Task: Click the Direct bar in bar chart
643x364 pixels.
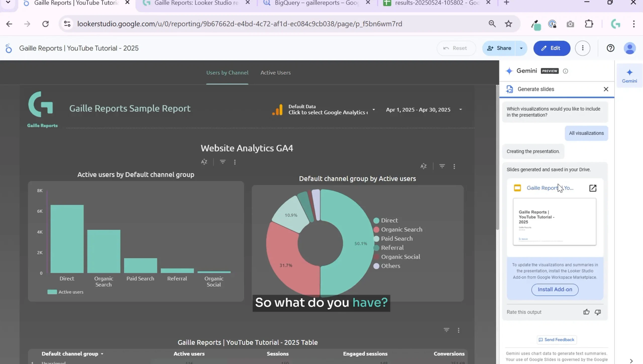Action: coord(67,239)
